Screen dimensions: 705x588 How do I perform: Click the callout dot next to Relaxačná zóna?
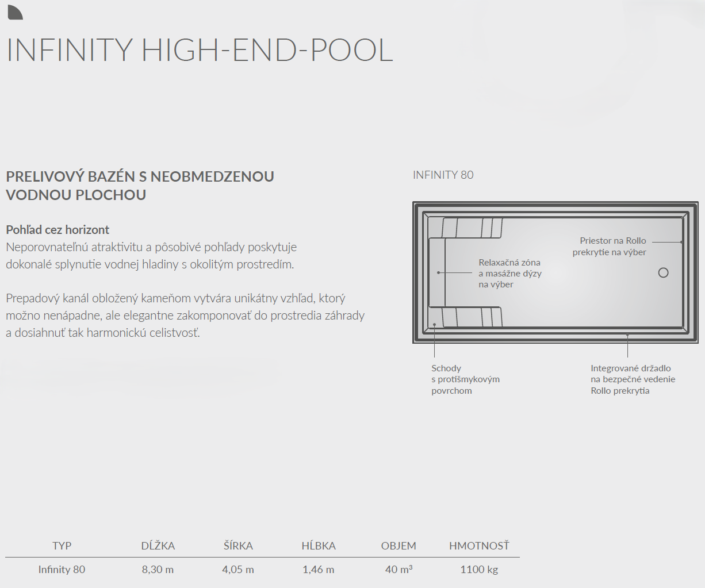pos(438,272)
